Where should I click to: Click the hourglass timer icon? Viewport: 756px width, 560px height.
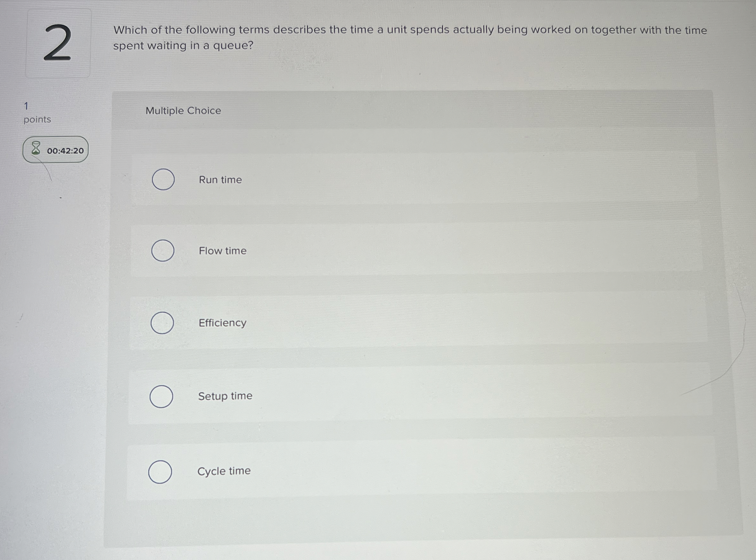tap(36, 149)
